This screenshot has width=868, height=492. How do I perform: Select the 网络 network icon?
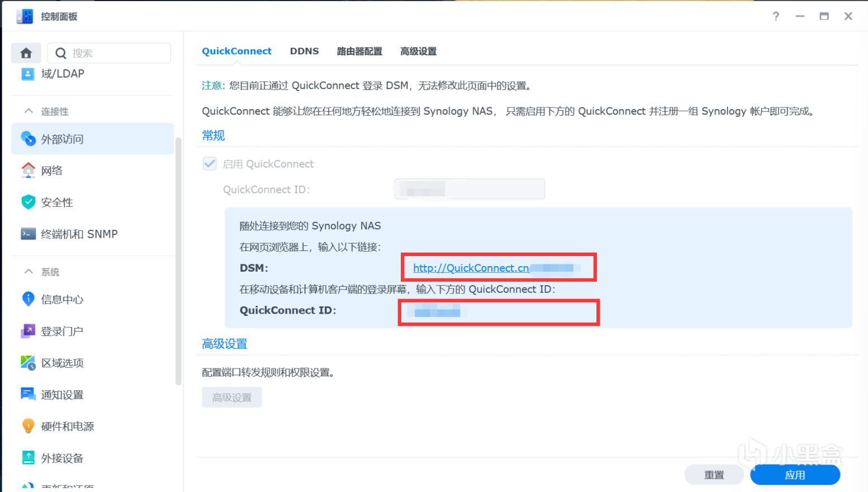click(x=28, y=171)
